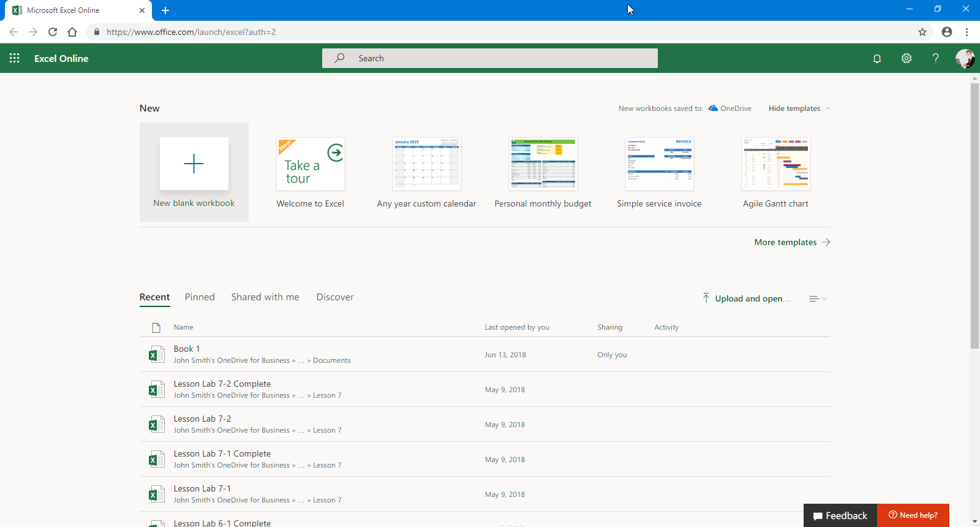Open the list view options dropdown
980x527 pixels.
pyautogui.click(x=818, y=298)
